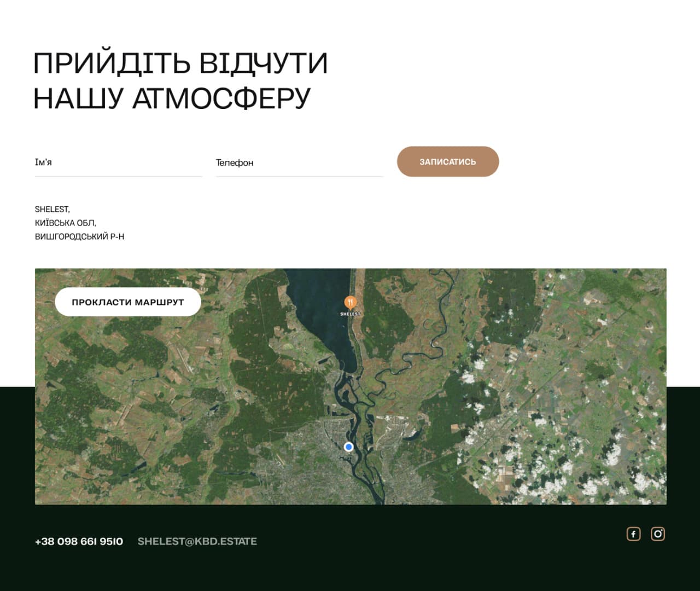
Task: Click the НАШУ АТМОСФЕРУ heading text
Action: tap(172, 97)
